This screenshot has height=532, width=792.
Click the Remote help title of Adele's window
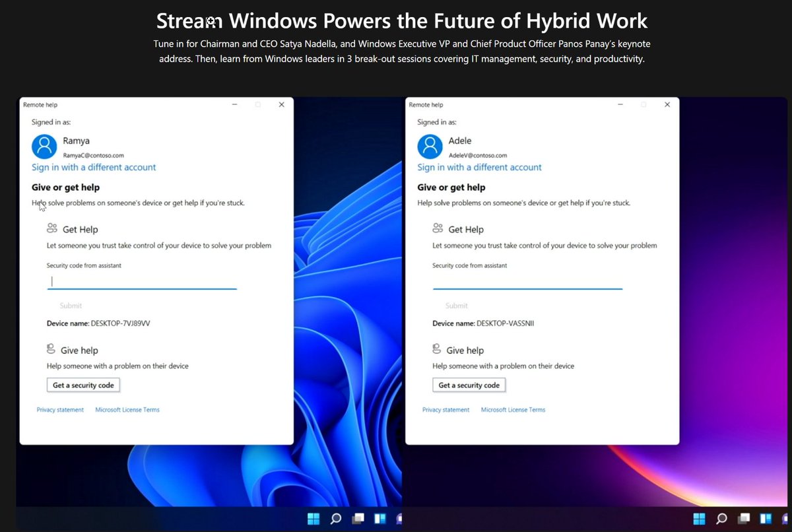[426, 105]
